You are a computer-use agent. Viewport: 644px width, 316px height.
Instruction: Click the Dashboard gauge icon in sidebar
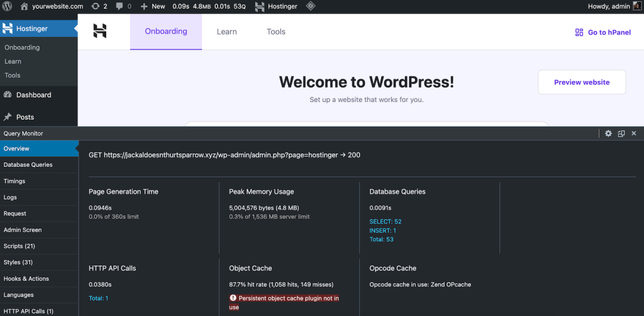(x=7, y=94)
